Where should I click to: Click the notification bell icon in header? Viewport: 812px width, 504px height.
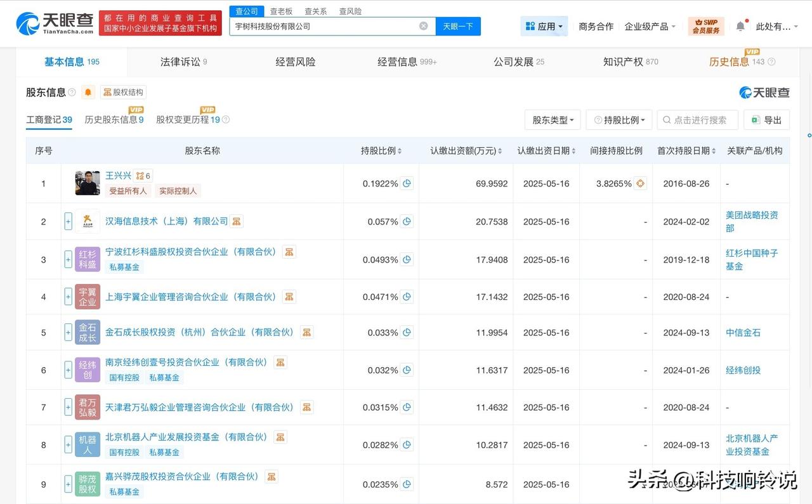[x=740, y=27]
